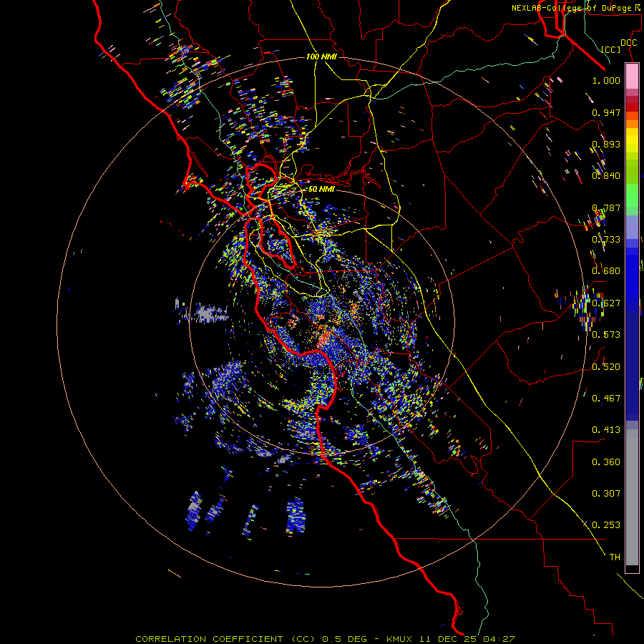Screen dimensions: 644x644
Task: Select the 0.307 scale value
Action: click(606, 493)
